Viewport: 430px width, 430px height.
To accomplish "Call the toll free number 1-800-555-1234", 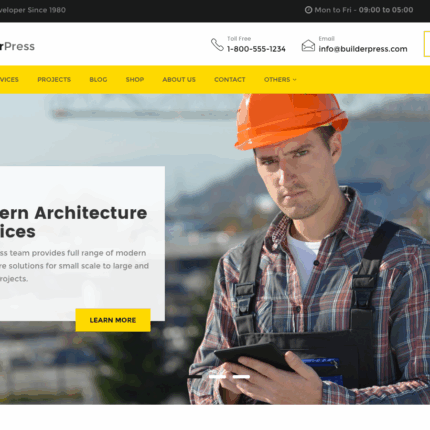I will (x=256, y=49).
